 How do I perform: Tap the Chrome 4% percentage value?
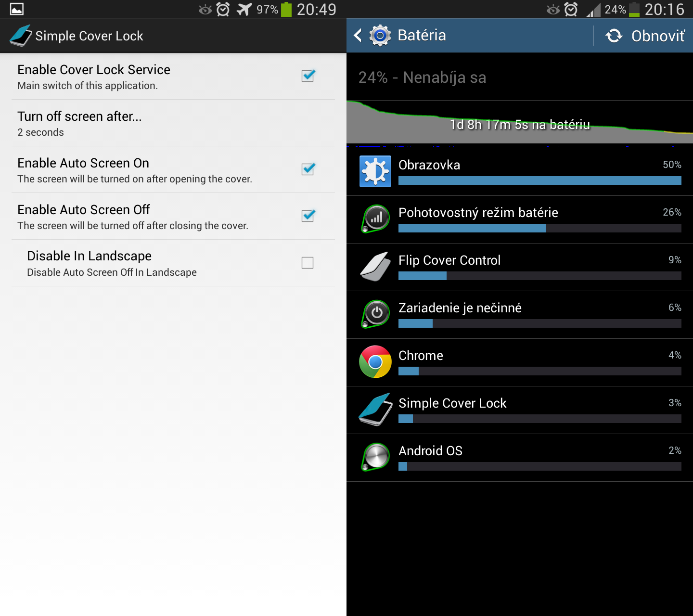pyautogui.click(x=675, y=355)
